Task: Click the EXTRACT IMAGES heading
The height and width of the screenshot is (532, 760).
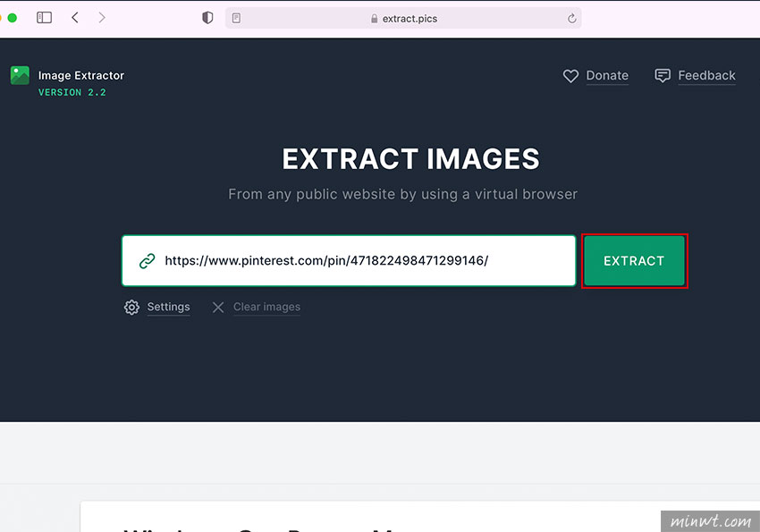Action: 410,159
